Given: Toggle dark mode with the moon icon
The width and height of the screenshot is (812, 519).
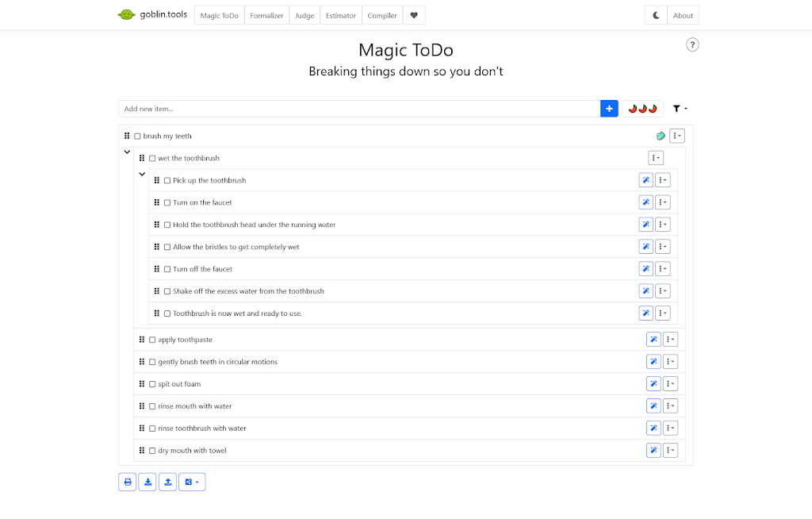Looking at the screenshot, I should click(657, 15).
